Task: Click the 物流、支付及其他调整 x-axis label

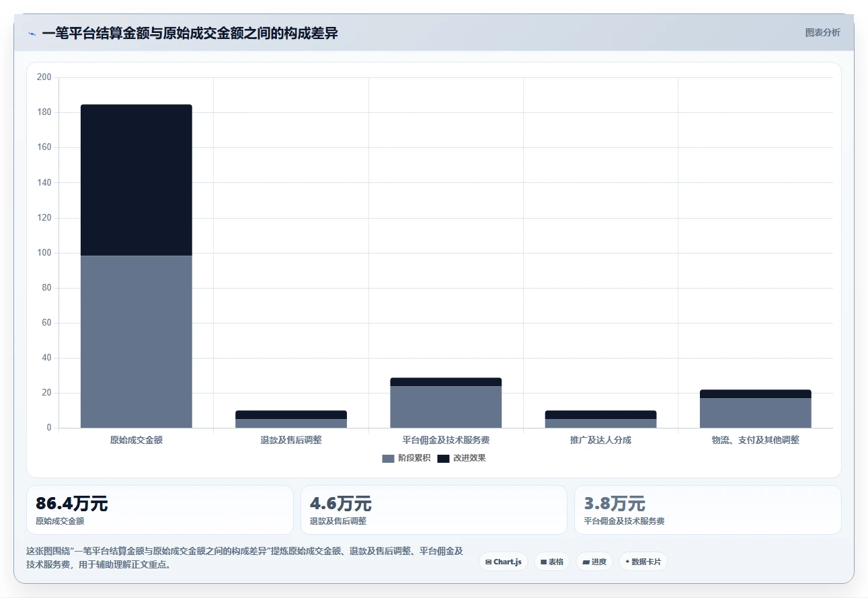Action: pyautogui.click(x=756, y=440)
